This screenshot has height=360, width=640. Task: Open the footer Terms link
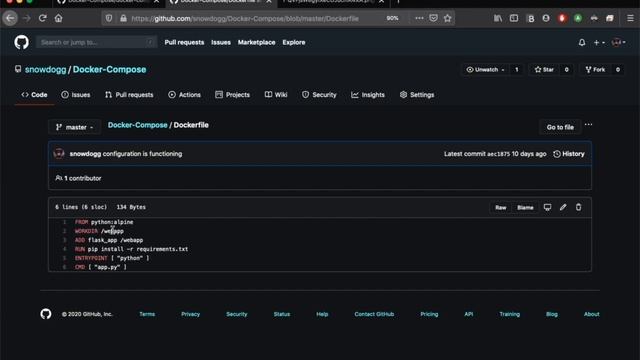click(x=147, y=314)
